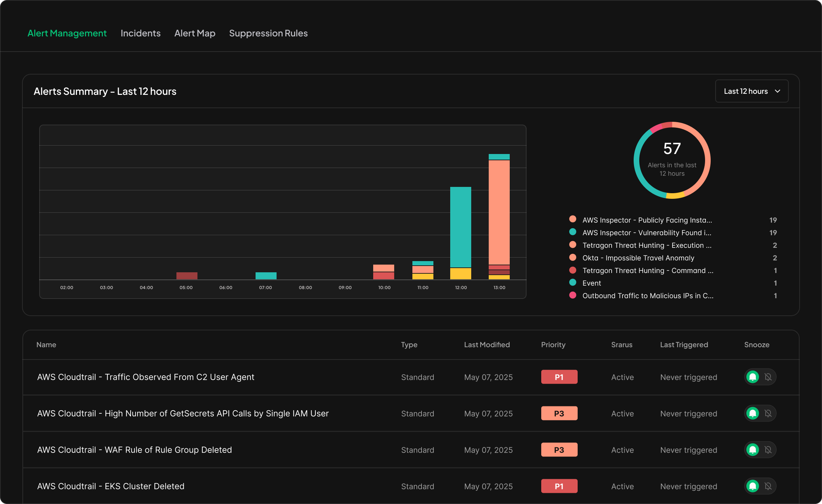Click muted bell icon for C2 User Agent alert

click(768, 377)
